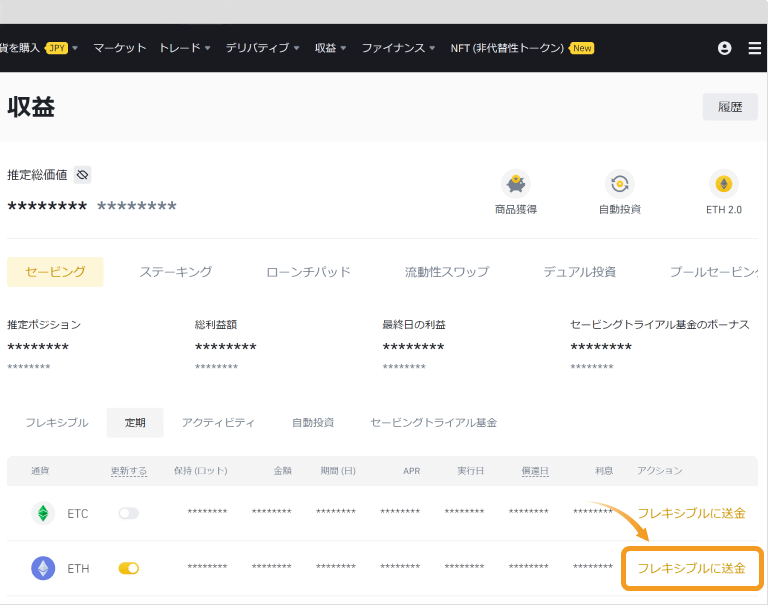
Task: Click the 更新する column header
Action: click(129, 471)
